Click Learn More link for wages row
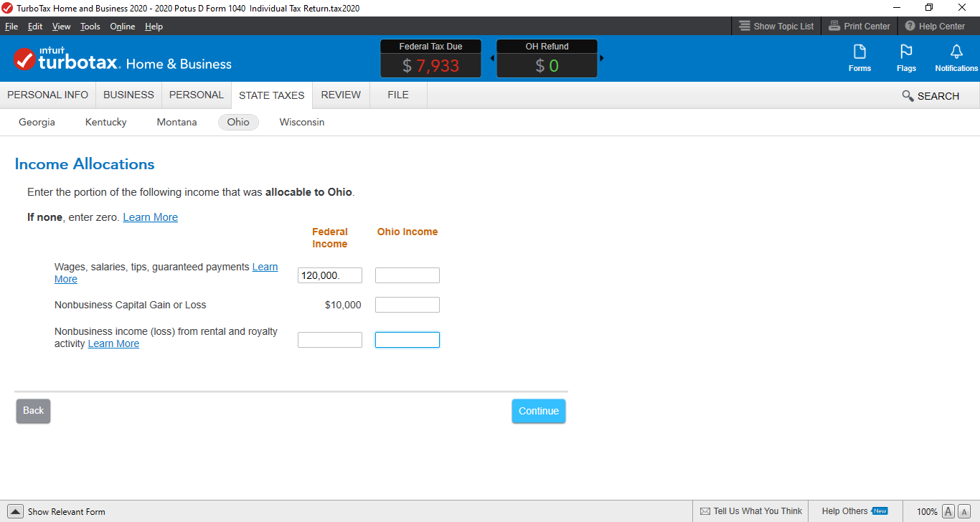This screenshot has height=522, width=980. pyautogui.click(x=265, y=267)
